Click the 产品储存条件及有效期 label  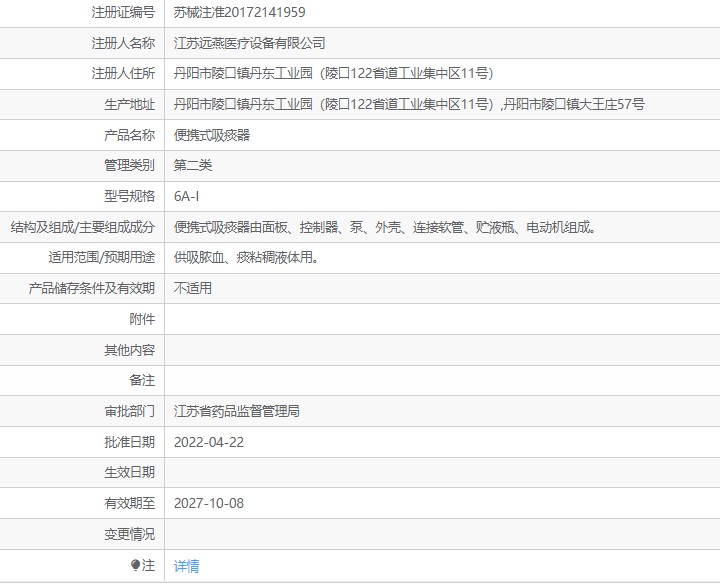coord(91,288)
